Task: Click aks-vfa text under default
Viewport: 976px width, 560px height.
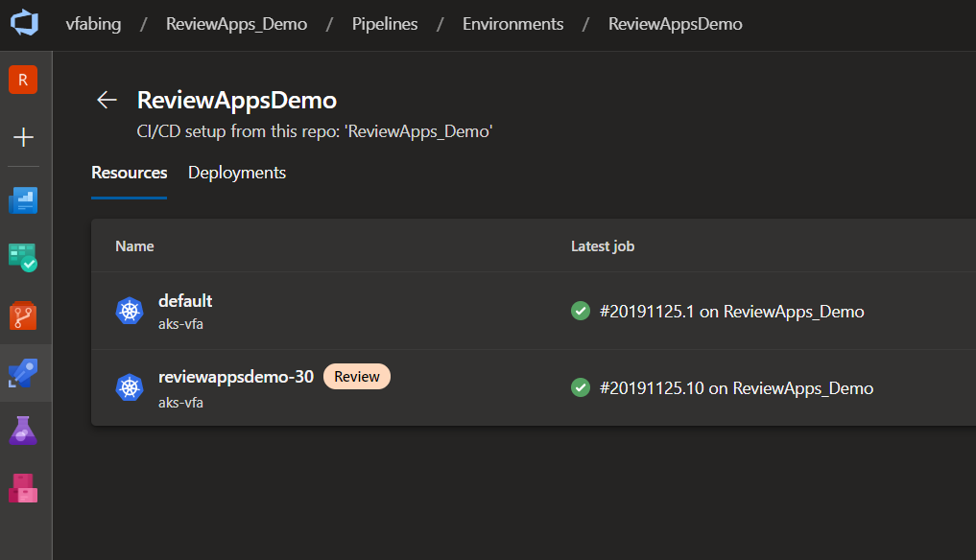Action: tap(180, 324)
